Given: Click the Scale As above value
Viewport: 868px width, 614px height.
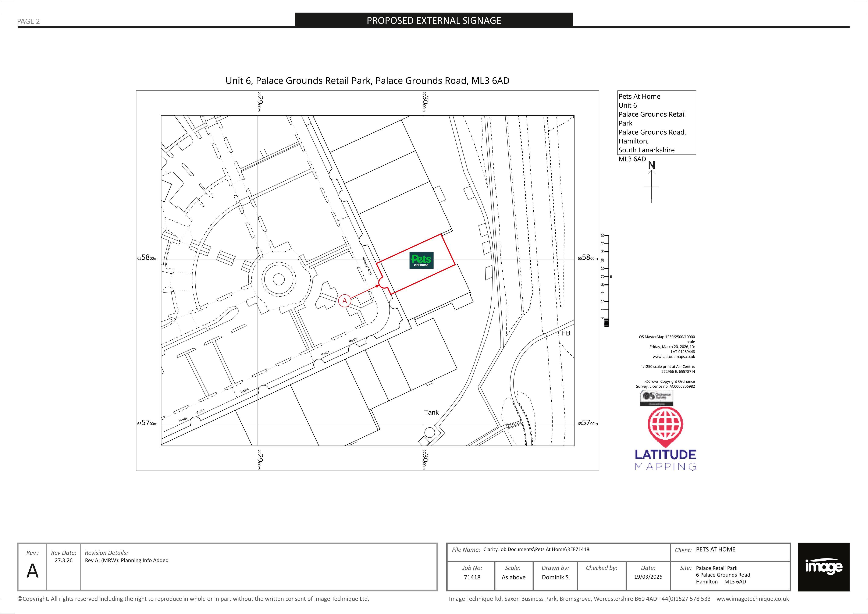Looking at the screenshot, I should [x=513, y=577].
